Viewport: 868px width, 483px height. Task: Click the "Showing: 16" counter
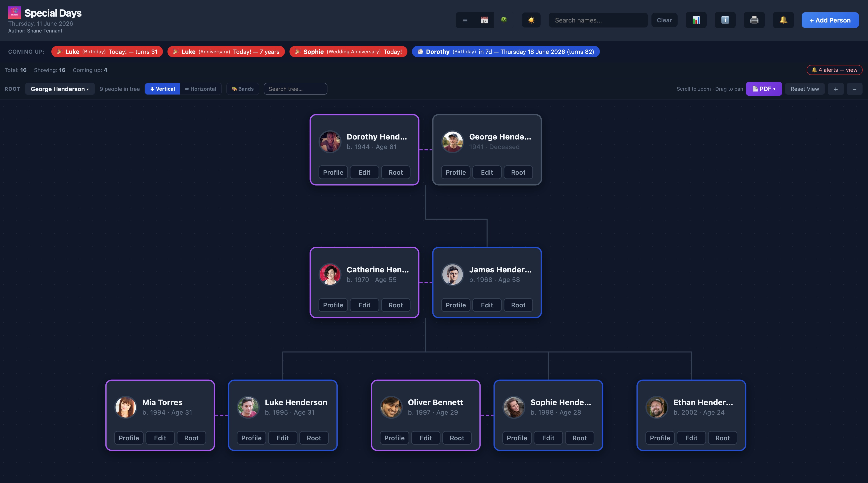(50, 70)
